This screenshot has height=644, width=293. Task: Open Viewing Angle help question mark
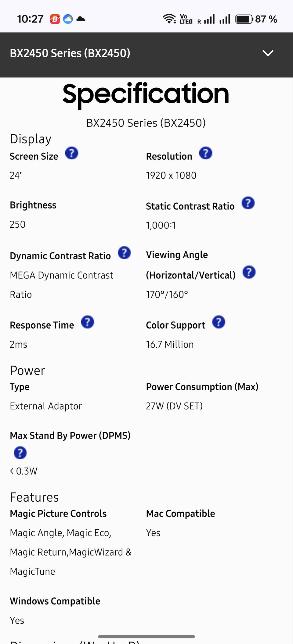point(249,272)
